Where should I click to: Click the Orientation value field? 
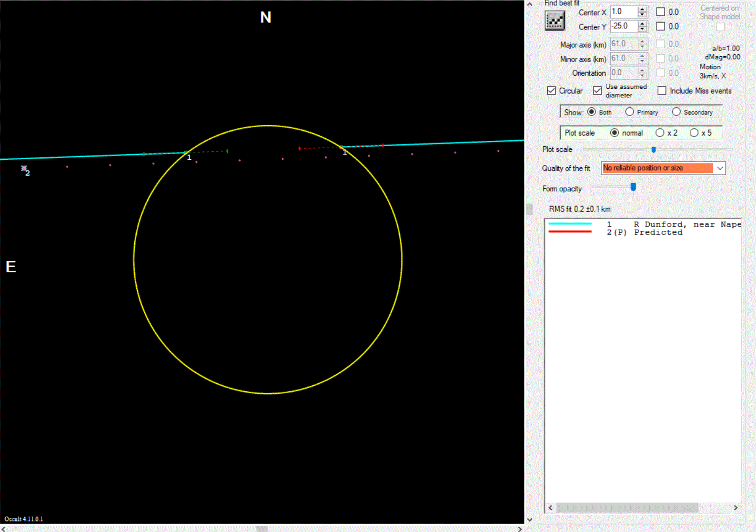(624, 73)
